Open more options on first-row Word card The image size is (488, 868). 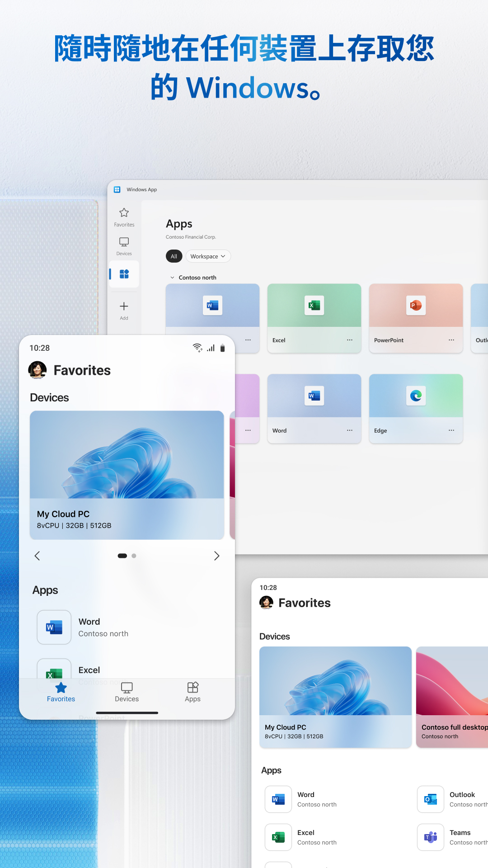[248, 340]
